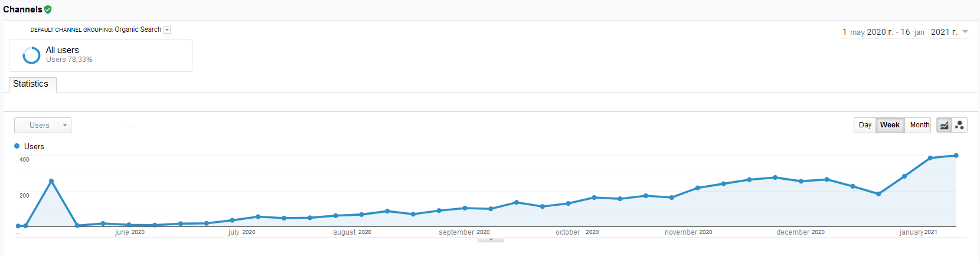Set chart granularity to Week

890,125
